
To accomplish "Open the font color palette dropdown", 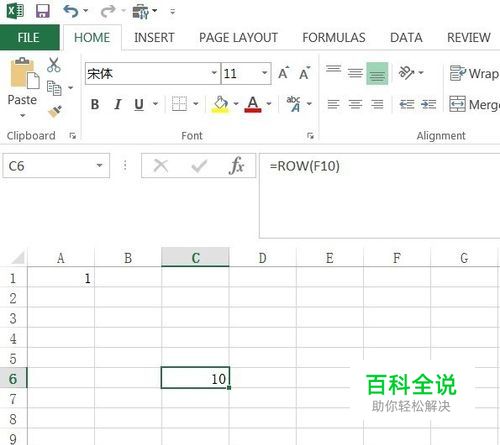I will 269,104.
